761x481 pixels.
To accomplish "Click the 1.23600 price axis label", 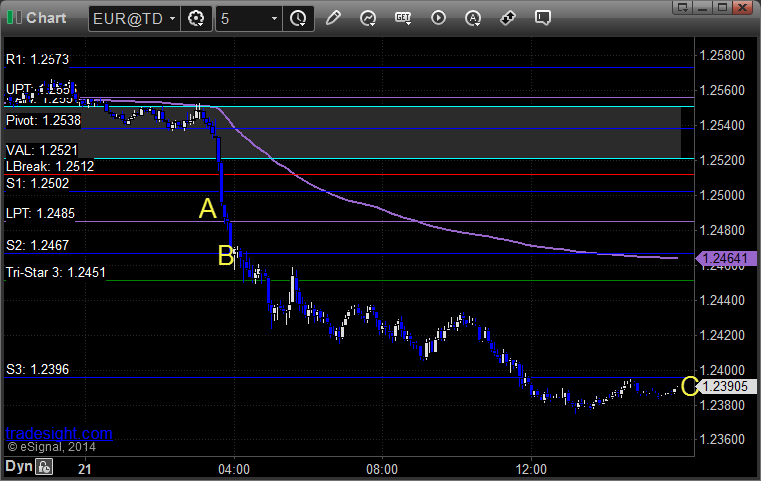I will [x=722, y=439].
